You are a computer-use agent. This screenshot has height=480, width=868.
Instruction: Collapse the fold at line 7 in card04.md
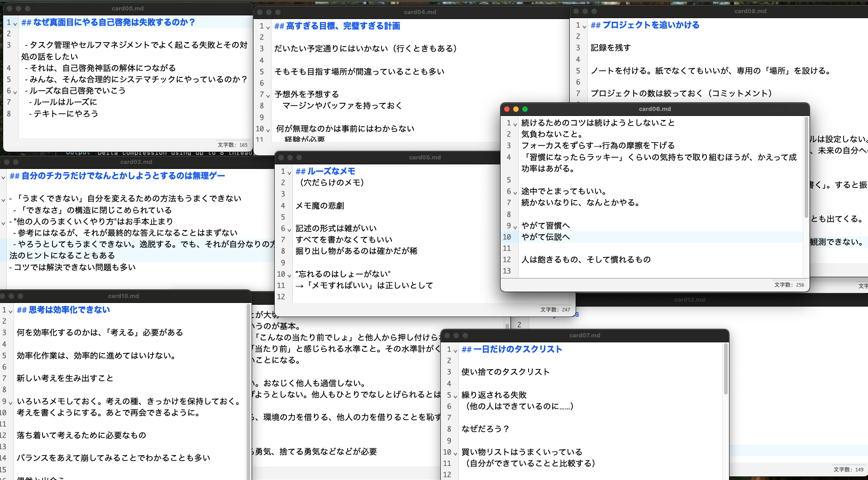pos(268,96)
